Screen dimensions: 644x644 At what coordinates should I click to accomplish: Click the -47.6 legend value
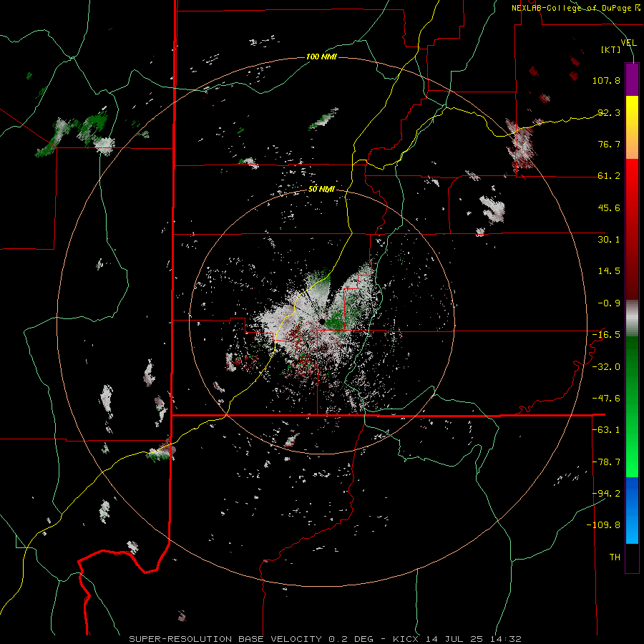coord(606,399)
